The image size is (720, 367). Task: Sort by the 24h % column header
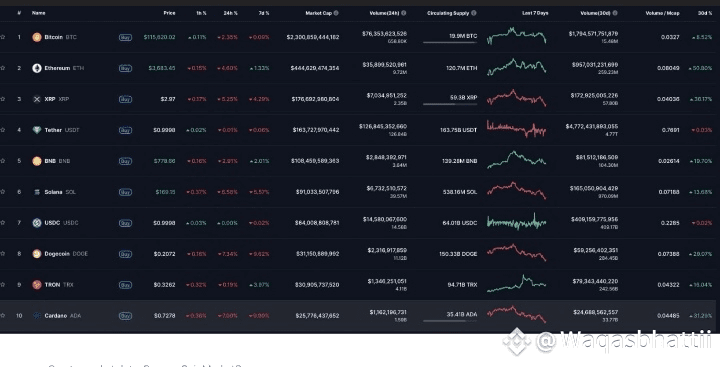[x=231, y=13]
